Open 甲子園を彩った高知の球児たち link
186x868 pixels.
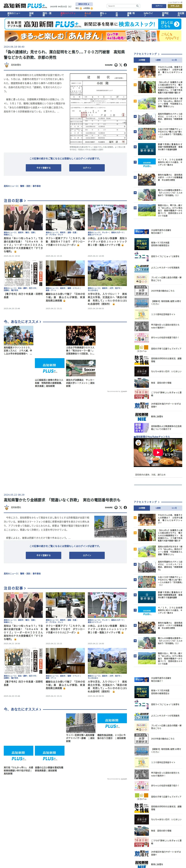(x=165, y=326)
